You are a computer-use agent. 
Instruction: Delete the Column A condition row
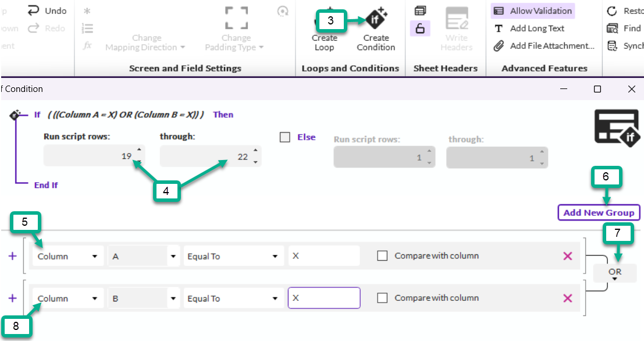pyautogui.click(x=568, y=256)
